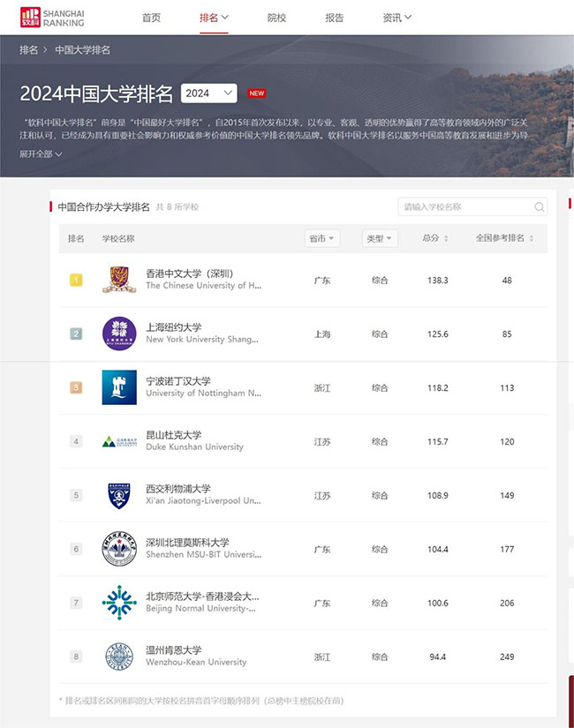
Task: Click 排名 breadcrumb link
Action: click(x=29, y=49)
